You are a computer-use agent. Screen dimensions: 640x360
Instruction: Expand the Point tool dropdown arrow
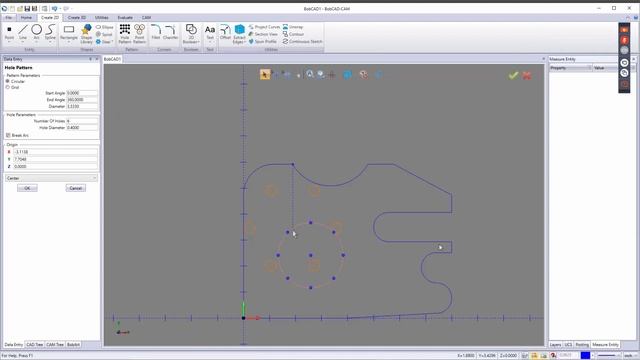pos(9,42)
